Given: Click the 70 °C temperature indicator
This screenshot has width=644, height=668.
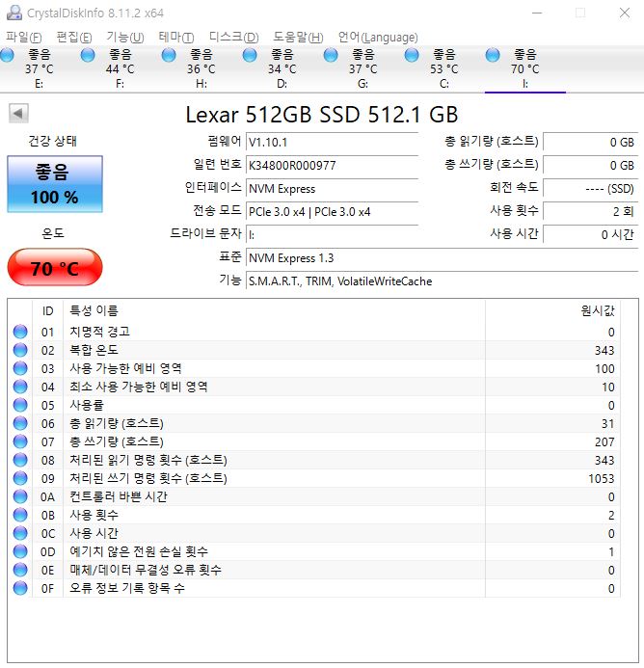Looking at the screenshot, I should (x=55, y=268).
